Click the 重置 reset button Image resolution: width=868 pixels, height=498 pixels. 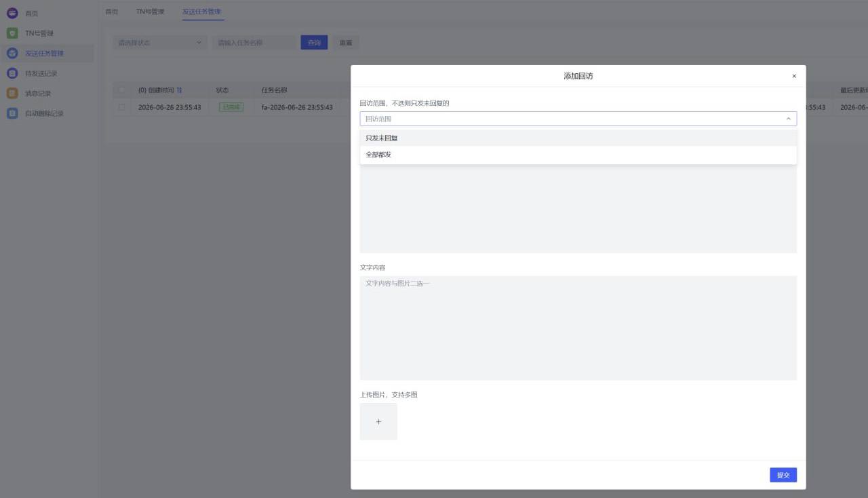coord(346,43)
